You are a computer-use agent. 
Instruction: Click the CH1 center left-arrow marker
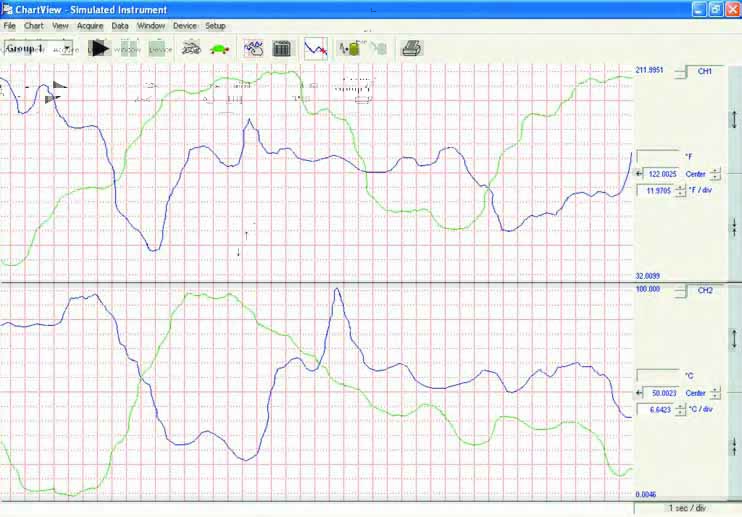(x=639, y=174)
